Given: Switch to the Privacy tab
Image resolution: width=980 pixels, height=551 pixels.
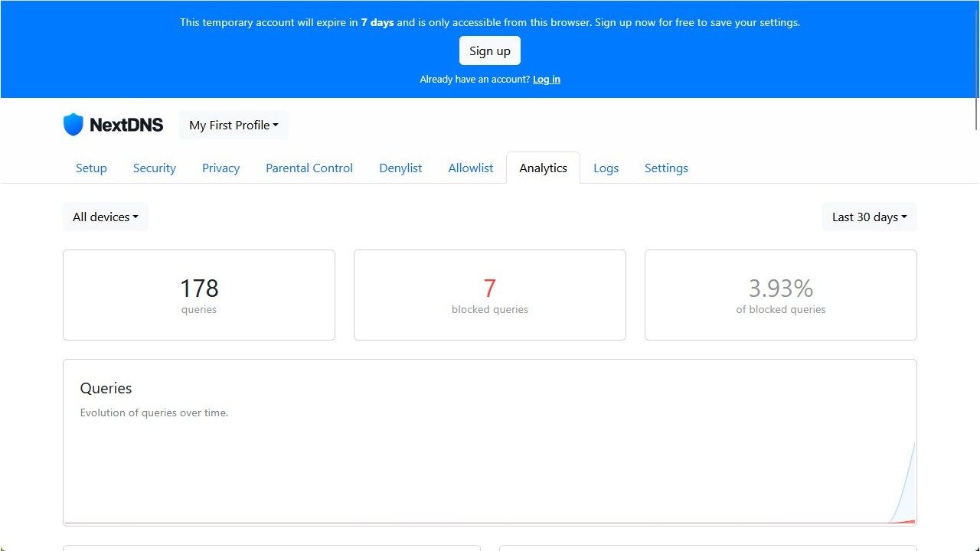Looking at the screenshot, I should click(220, 168).
